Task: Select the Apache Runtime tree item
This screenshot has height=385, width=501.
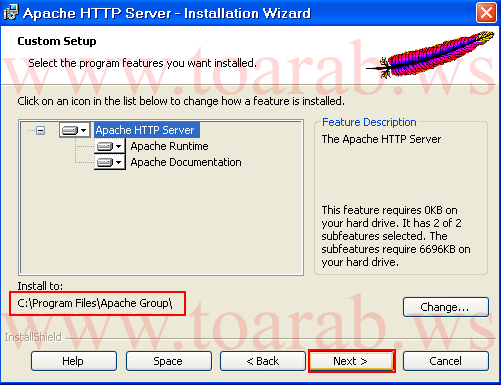Action: click(169, 146)
